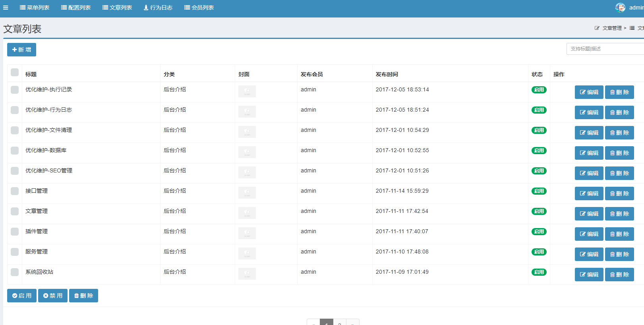Click cover thumbnail of 优化维护-执行记录
Viewport: 644px width, 325px height.
pos(247,91)
